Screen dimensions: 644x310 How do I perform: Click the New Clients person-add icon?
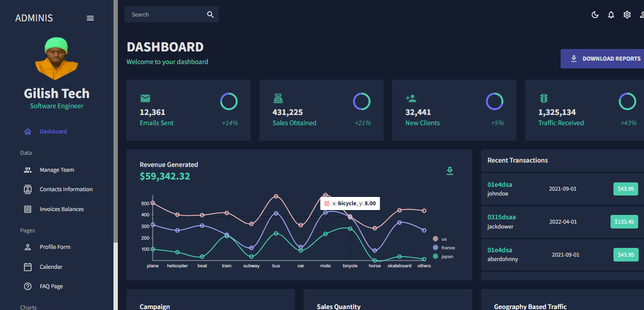pyautogui.click(x=411, y=98)
